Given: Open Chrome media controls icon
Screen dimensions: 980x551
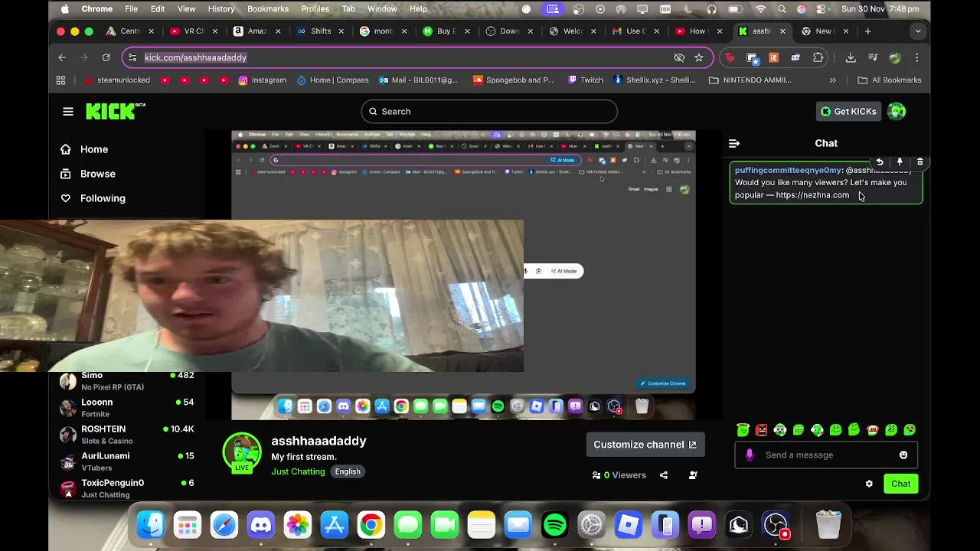Looking at the screenshot, I should point(873,57).
